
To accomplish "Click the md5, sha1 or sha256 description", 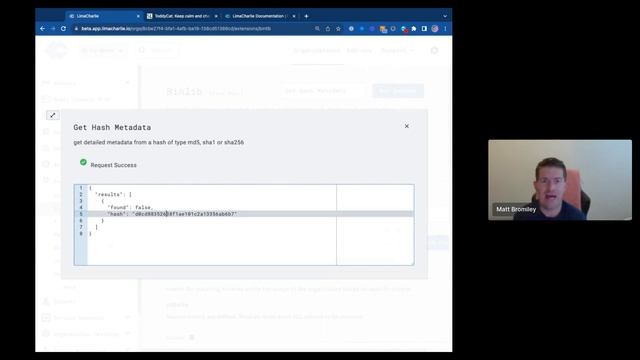I will [x=158, y=142].
